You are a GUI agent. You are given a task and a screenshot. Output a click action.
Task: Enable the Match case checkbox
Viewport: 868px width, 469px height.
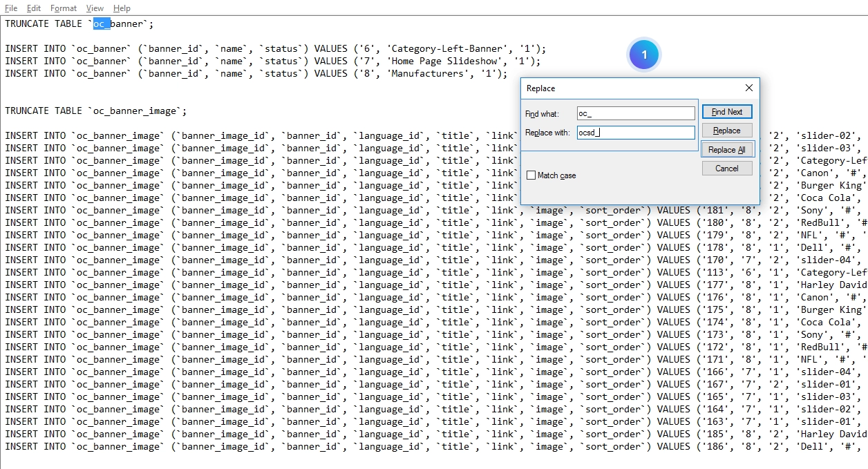tap(531, 175)
